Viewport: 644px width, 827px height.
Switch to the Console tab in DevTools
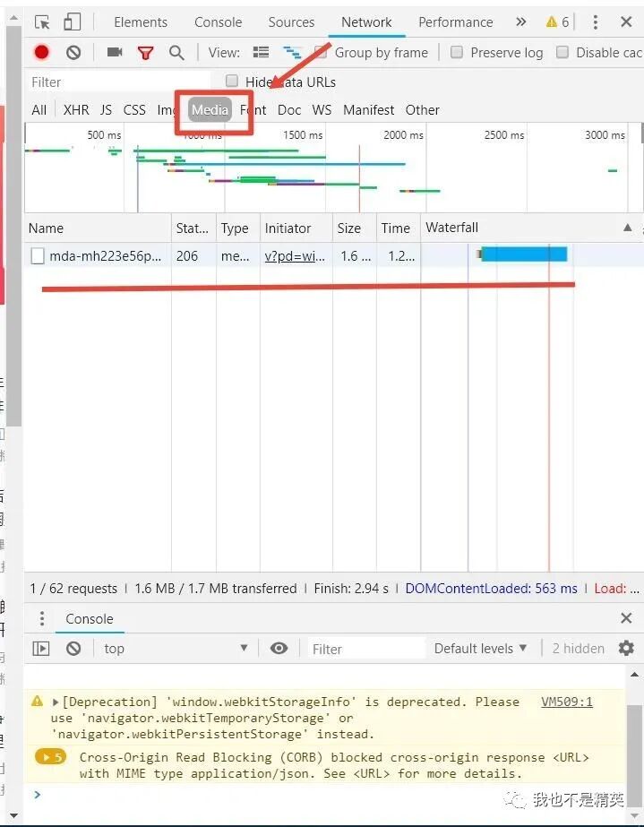(218, 22)
